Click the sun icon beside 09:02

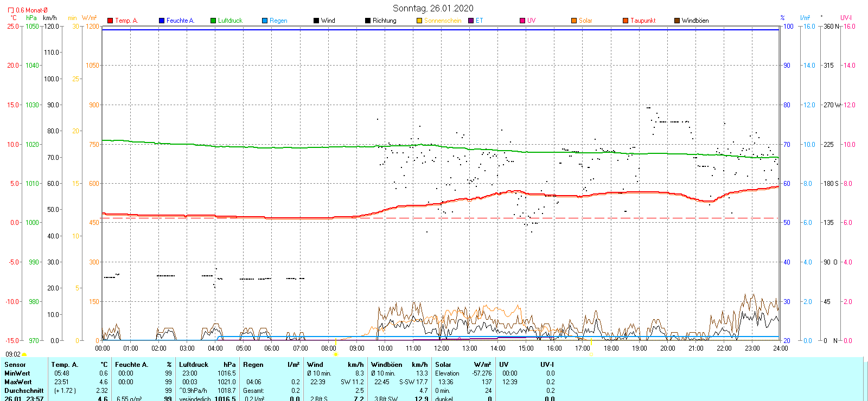(24, 354)
